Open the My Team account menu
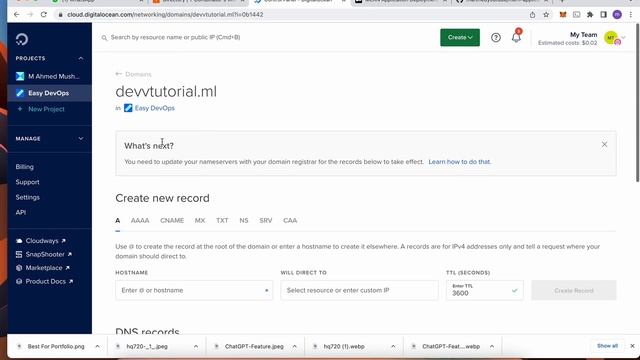This screenshot has width=640, height=360. 582,38
